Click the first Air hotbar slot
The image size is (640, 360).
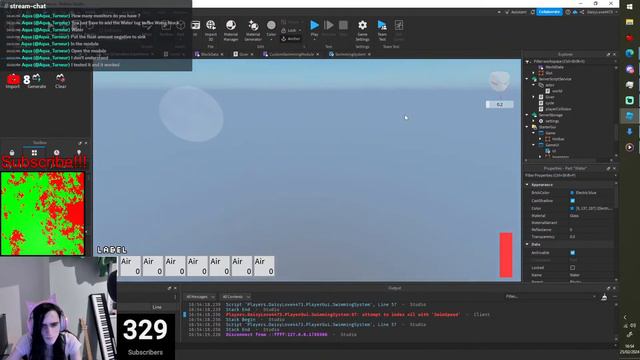tap(130, 266)
